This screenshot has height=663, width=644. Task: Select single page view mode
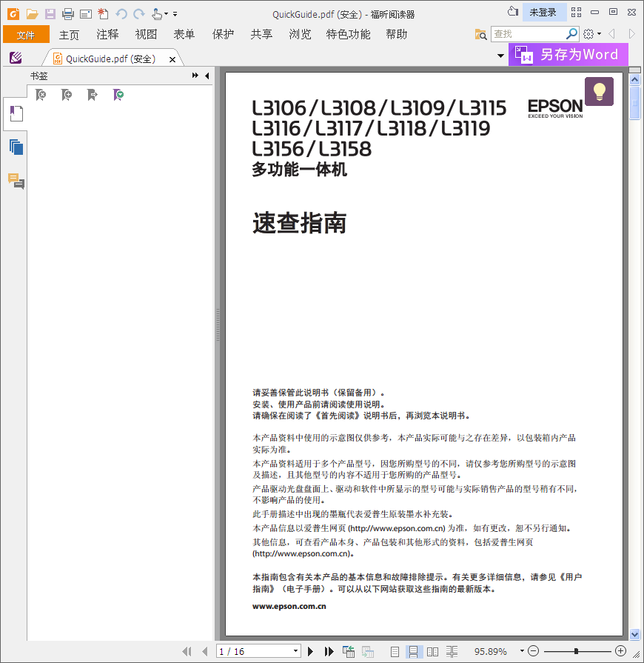click(395, 652)
